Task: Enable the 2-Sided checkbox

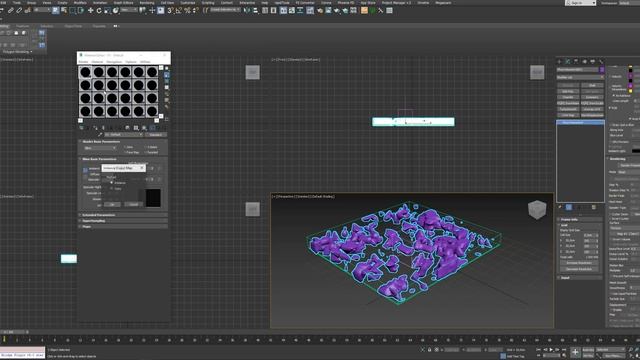Action: point(146,147)
